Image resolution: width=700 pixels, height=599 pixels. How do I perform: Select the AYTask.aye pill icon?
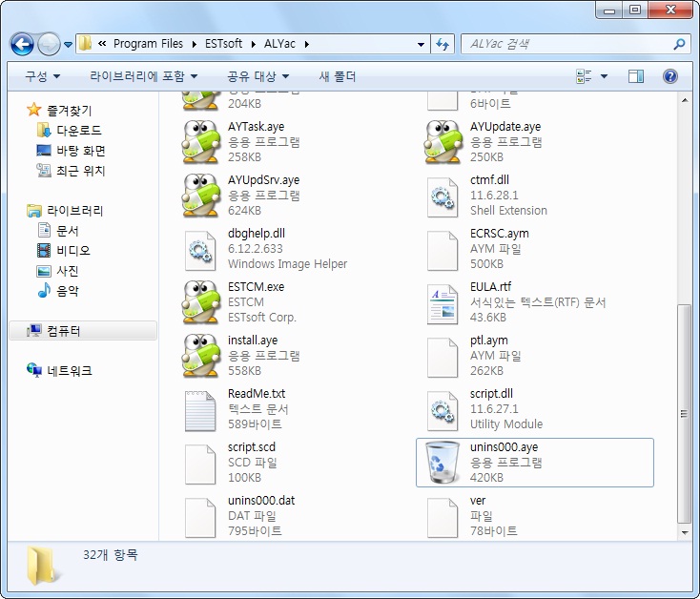pyautogui.click(x=201, y=142)
